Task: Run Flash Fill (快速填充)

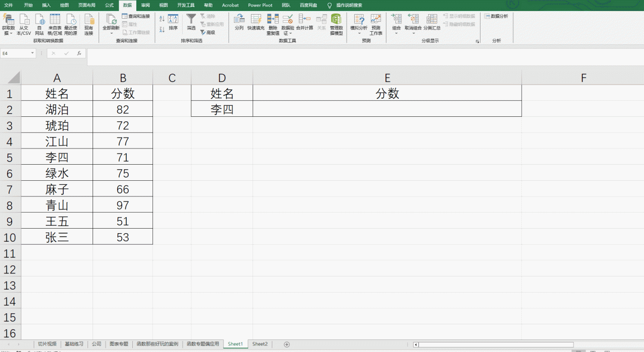Action: pyautogui.click(x=256, y=22)
